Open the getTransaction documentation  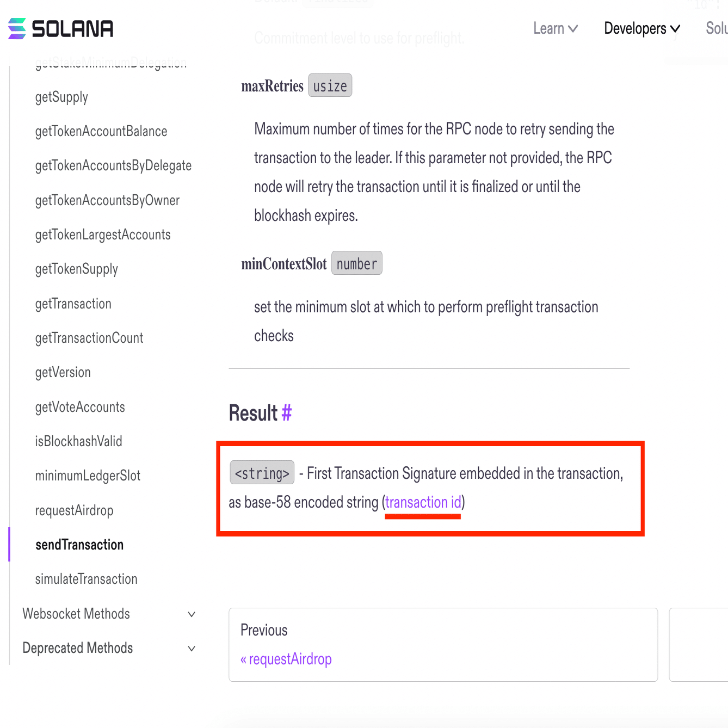tap(73, 304)
